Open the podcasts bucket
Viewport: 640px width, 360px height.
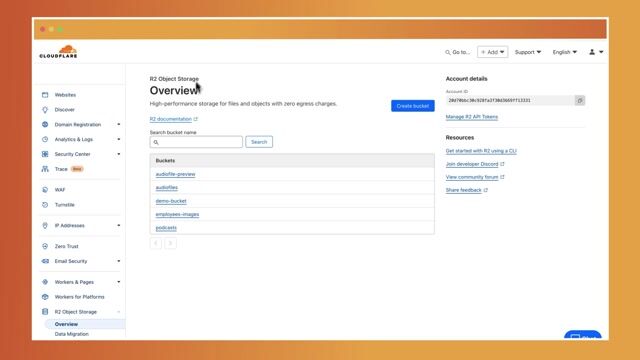click(166, 228)
